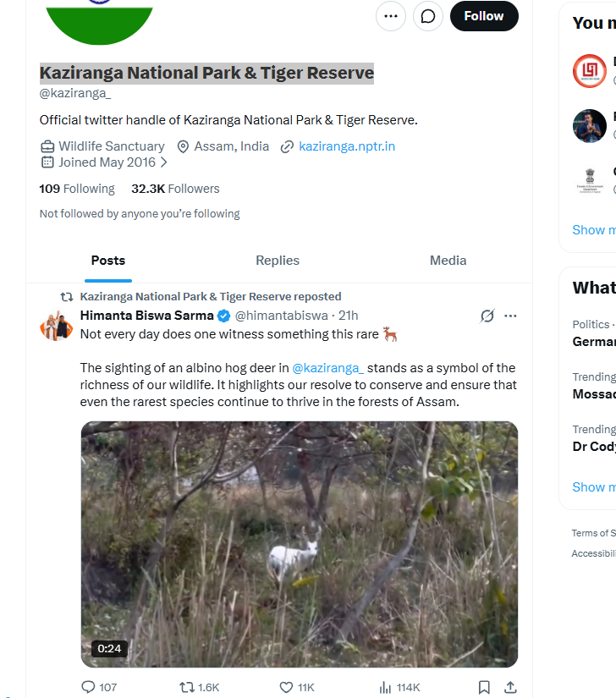
Task: Open the Terms of Service footer link
Action: pos(594,533)
